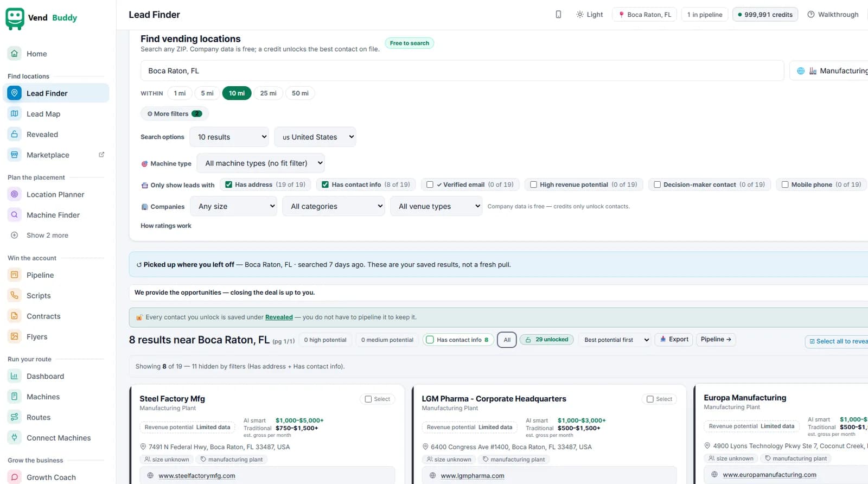This screenshot has height=484, width=868.
Task: Open the Walkthrough button
Action: coord(833,15)
